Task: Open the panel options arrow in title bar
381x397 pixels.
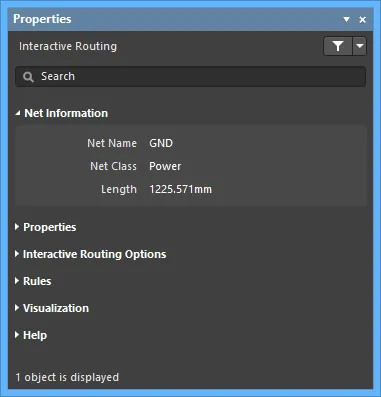Action: (x=347, y=19)
